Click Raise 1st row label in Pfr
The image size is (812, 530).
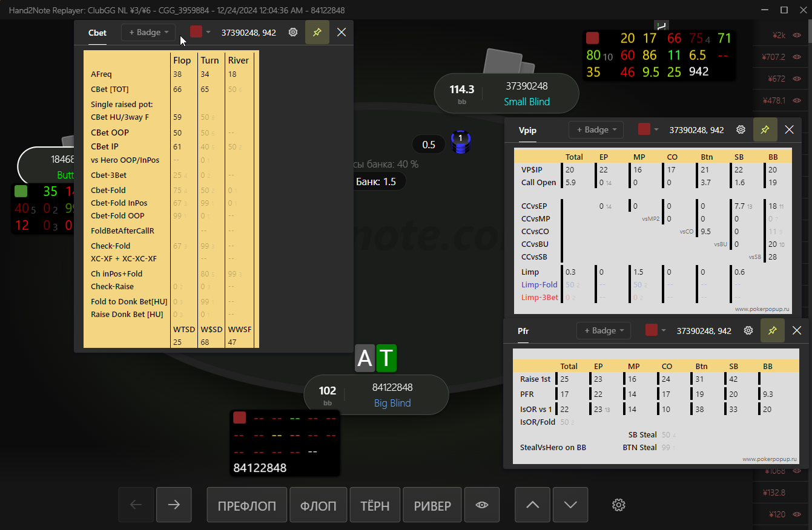(535, 379)
